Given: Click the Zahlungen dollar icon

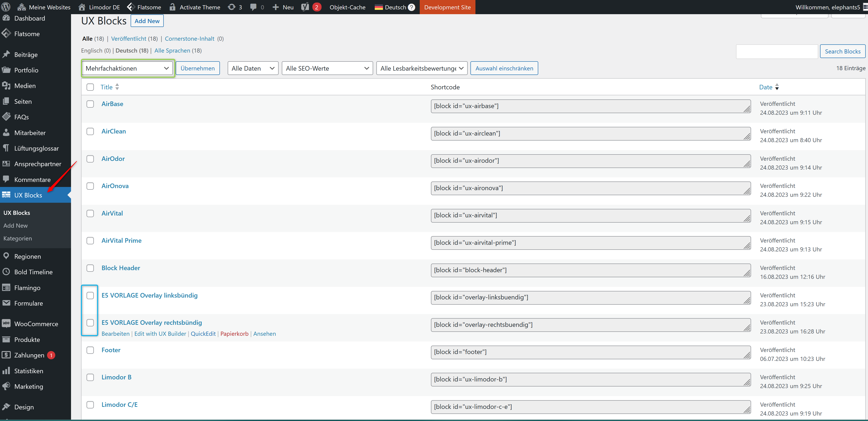Looking at the screenshot, I should [6, 355].
